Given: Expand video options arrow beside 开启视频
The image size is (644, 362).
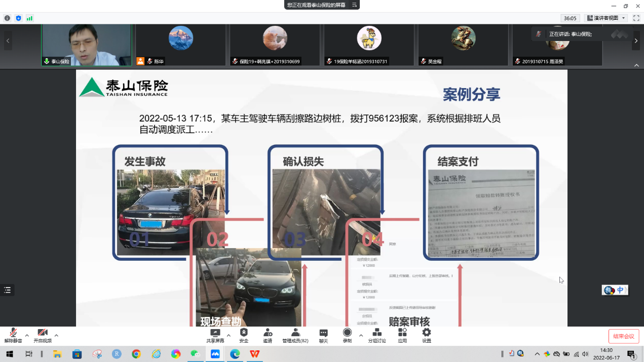Looking at the screenshot, I should (56, 335).
